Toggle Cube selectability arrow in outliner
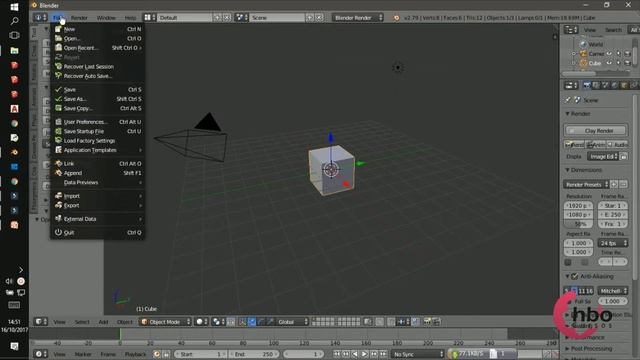Viewport: 640px width, 360px height. pyautogui.click(x=618, y=63)
